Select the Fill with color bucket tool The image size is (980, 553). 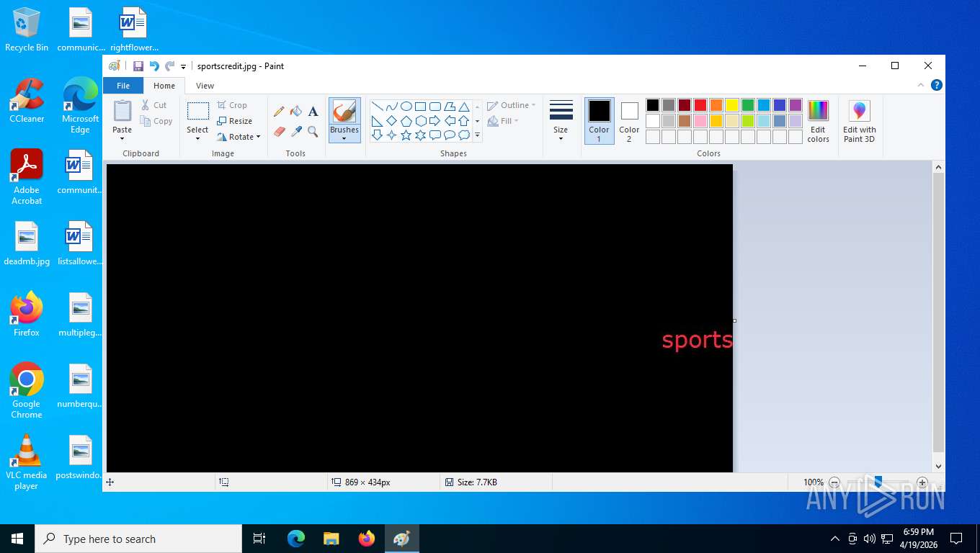tap(296, 112)
